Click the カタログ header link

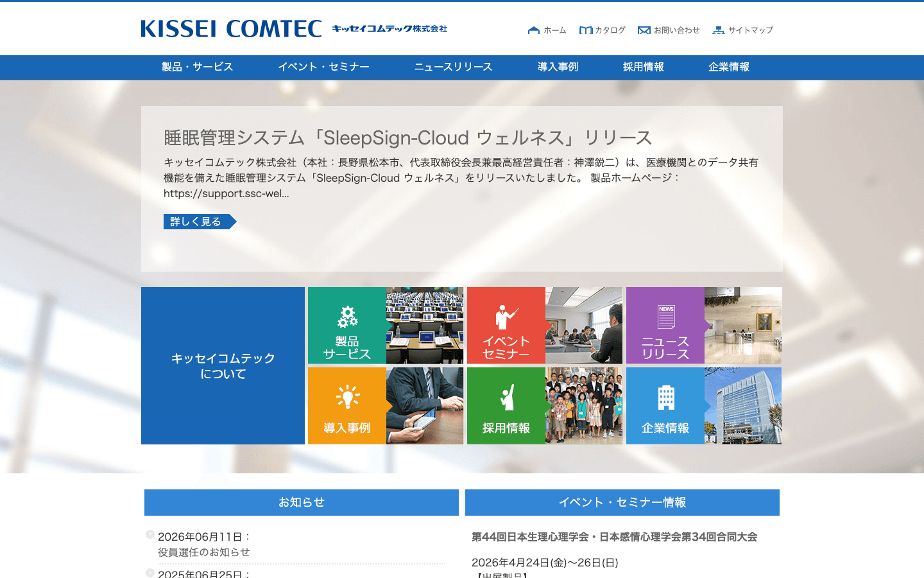pyautogui.click(x=610, y=30)
